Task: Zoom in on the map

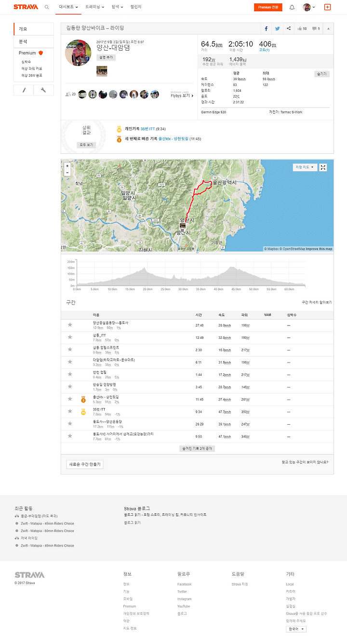Action: (67, 166)
